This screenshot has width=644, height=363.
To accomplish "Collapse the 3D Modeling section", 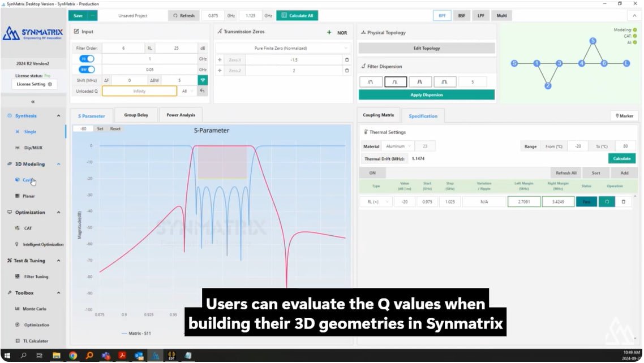I will pos(58,164).
